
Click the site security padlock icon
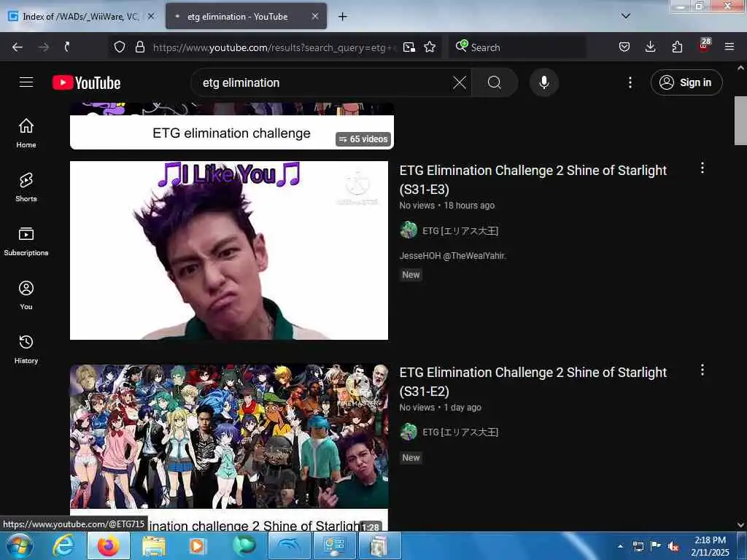(139, 47)
